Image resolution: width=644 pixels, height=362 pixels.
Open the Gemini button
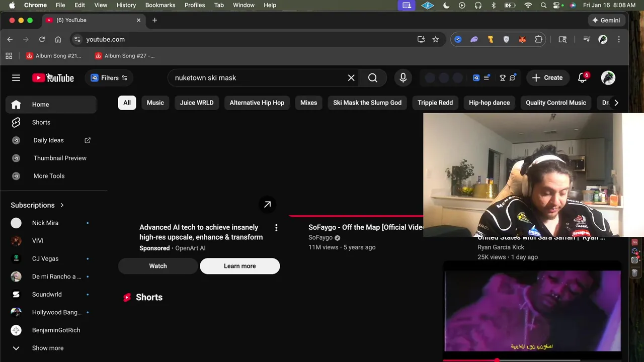(x=606, y=20)
